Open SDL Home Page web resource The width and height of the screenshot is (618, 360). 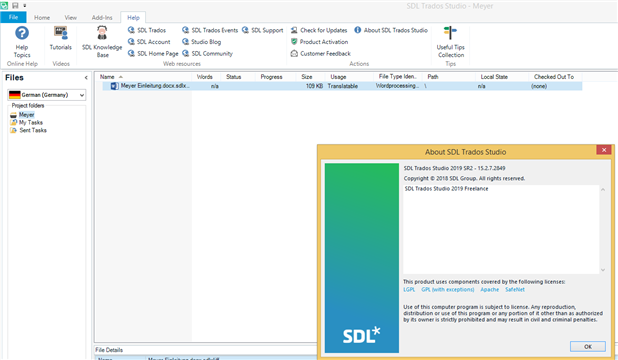tap(153, 54)
